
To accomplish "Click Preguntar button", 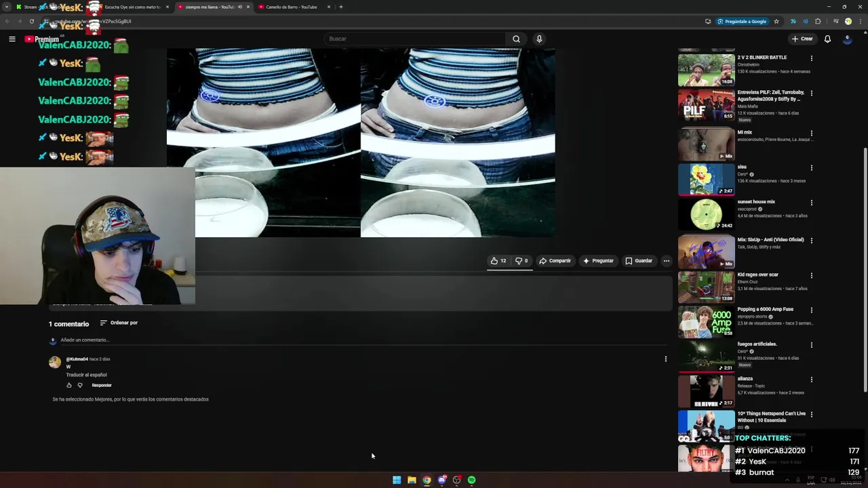I will (x=597, y=260).
